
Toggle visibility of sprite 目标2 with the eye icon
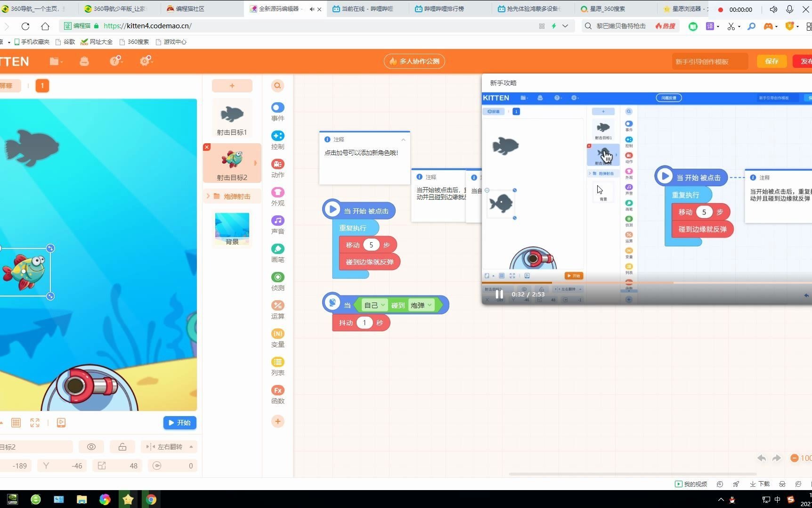point(91,446)
